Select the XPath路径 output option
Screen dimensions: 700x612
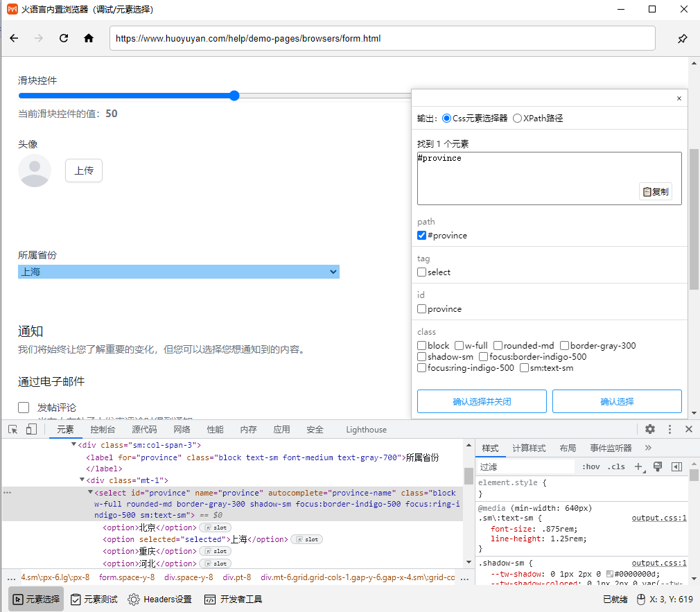tap(518, 119)
